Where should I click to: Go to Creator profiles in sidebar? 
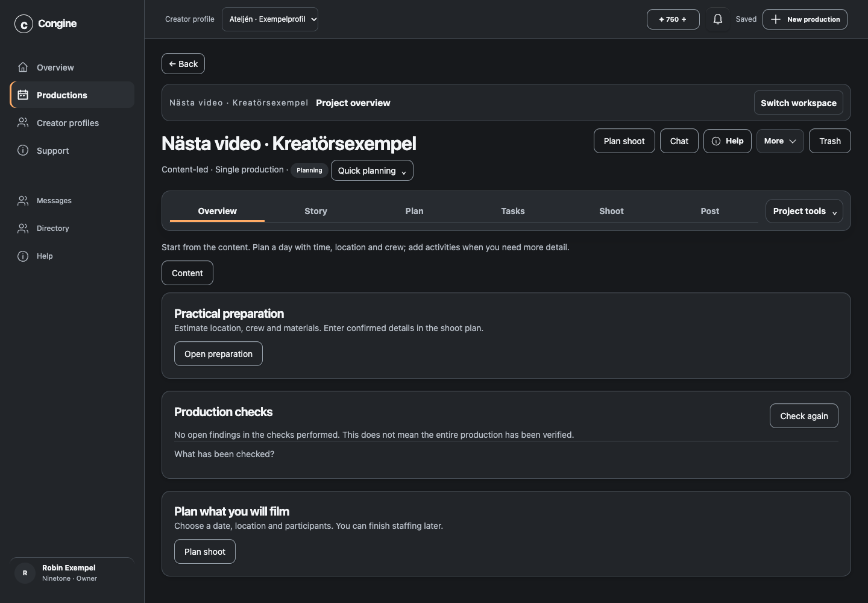[72, 122]
